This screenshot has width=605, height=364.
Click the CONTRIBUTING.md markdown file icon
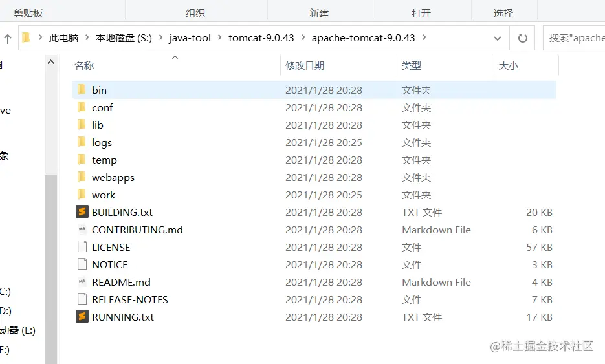(x=82, y=230)
